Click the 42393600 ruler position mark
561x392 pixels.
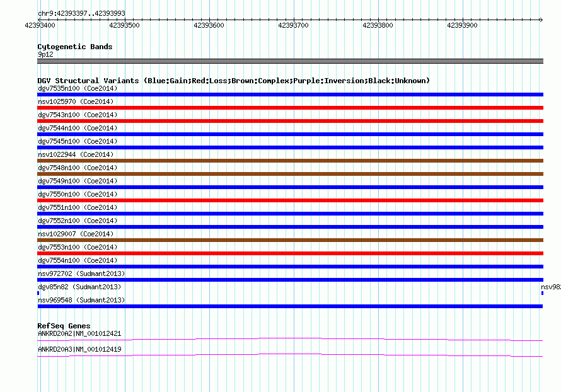coord(209,25)
